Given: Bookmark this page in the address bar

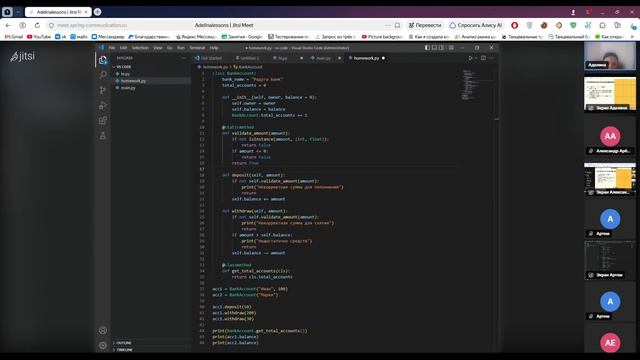Looking at the screenshot, I should [397, 25].
